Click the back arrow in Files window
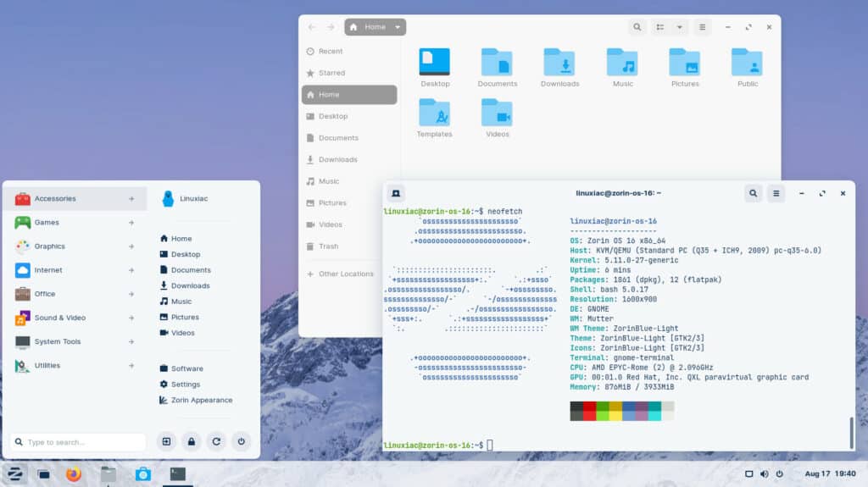The image size is (868, 487). tap(312, 27)
